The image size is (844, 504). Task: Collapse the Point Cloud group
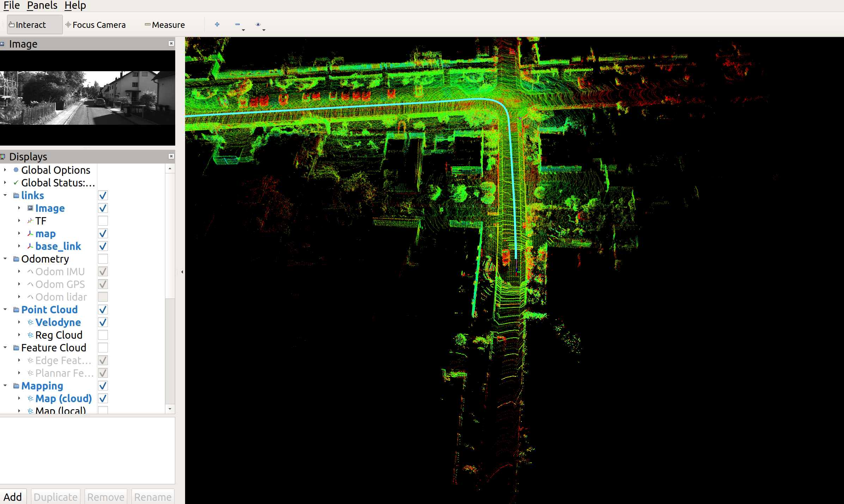point(5,309)
